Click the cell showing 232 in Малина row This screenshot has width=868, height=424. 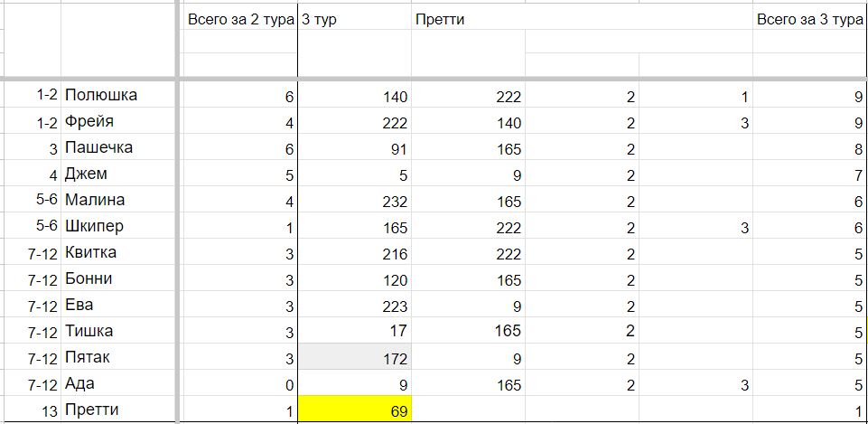[354, 200]
